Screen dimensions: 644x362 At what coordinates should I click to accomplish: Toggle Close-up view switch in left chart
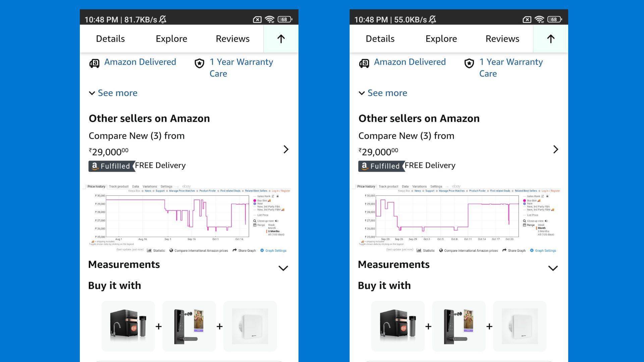tap(277, 221)
